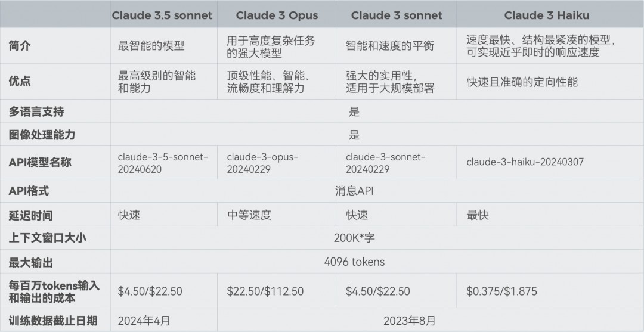This screenshot has height=332, width=644.
Task: Click the $22.50/$112.50 Opus price cell
Action: 265,291
